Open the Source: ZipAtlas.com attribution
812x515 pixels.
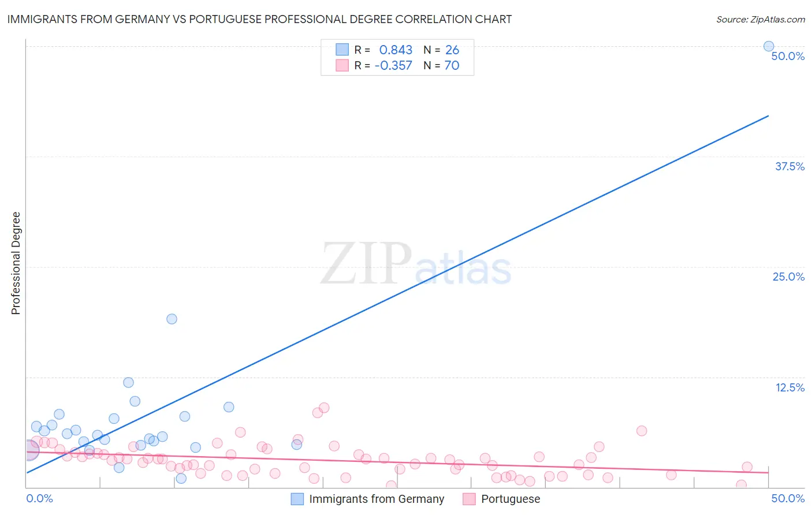click(760, 19)
